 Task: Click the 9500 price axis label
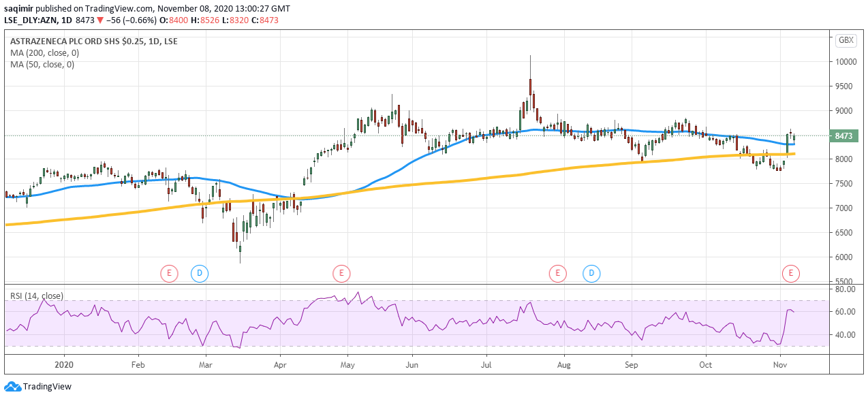845,86
